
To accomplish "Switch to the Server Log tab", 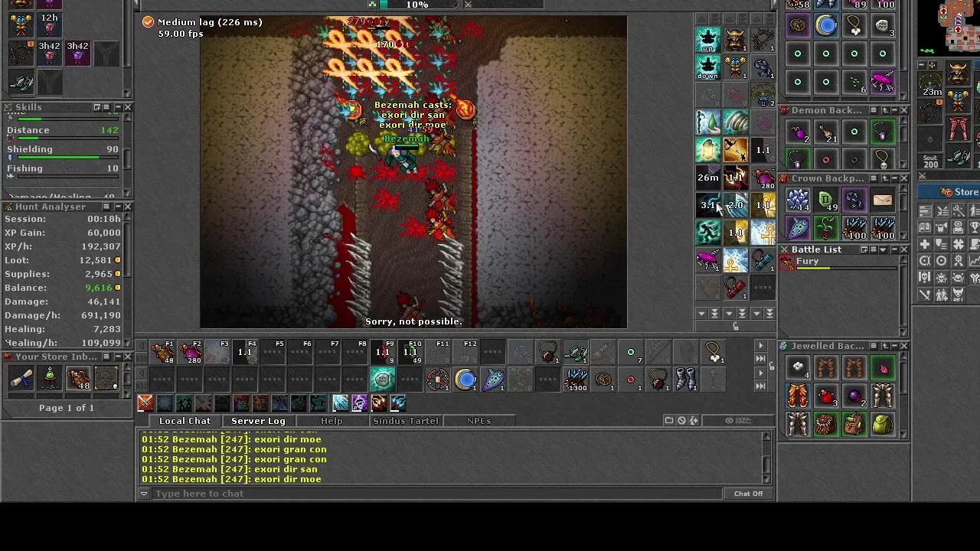I will pyautogui.click(x=258, y=421).
